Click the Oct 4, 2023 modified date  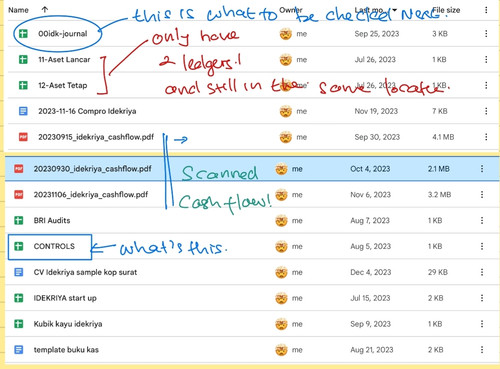tap(370, 169)
